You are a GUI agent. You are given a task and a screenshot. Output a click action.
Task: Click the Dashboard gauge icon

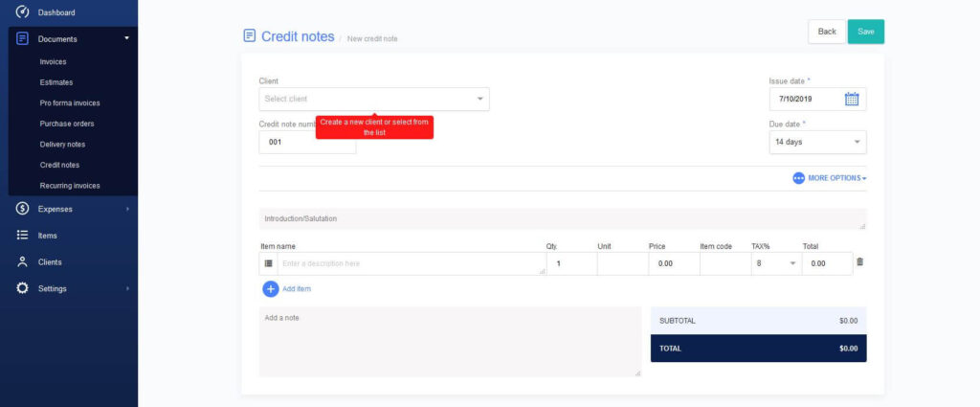pos(23,11)
